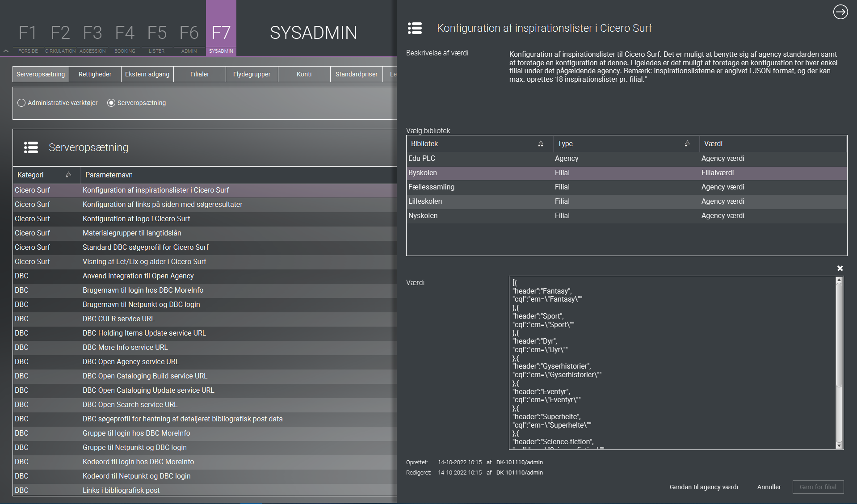Select DBC søgeprofil for hentning af detaljeret post

(205, 419)
